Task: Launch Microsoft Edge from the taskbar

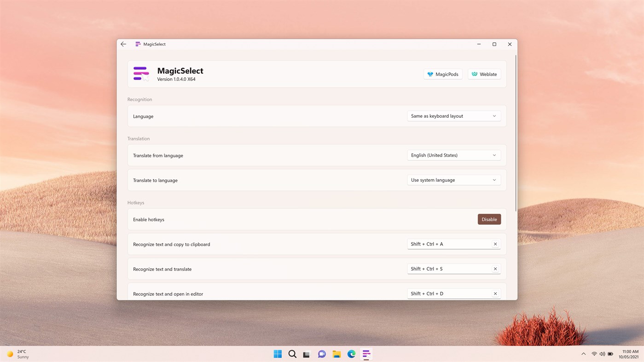Action: (351, 354)
